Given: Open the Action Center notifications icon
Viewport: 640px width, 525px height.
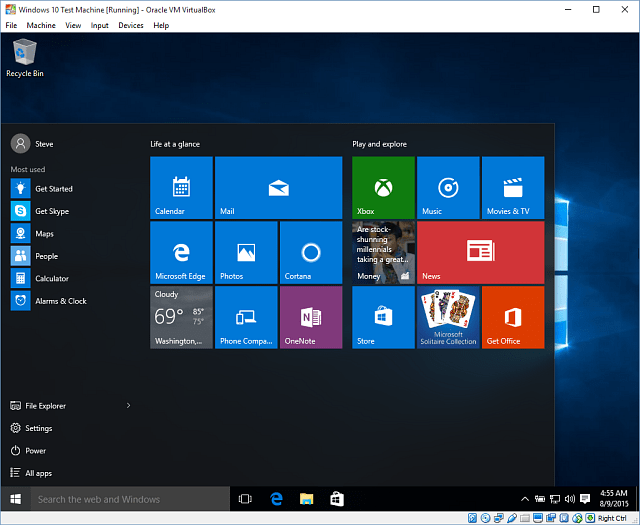Looking at the screenshot, I should tap(585, 499).
